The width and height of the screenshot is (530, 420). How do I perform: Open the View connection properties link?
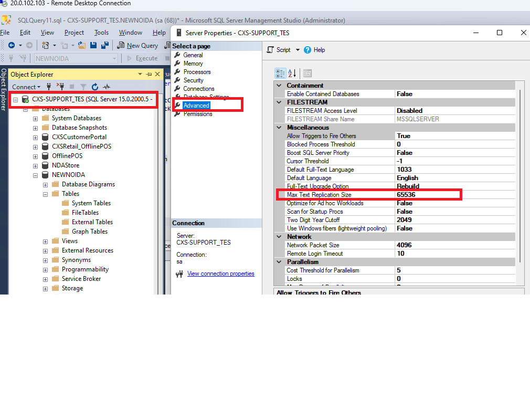point(221,274)
